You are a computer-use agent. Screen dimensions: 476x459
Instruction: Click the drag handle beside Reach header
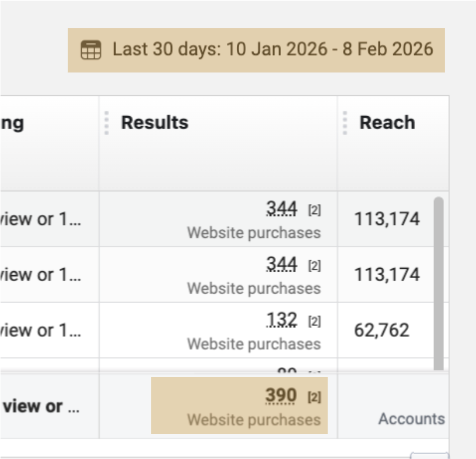(x=345, y=123)
